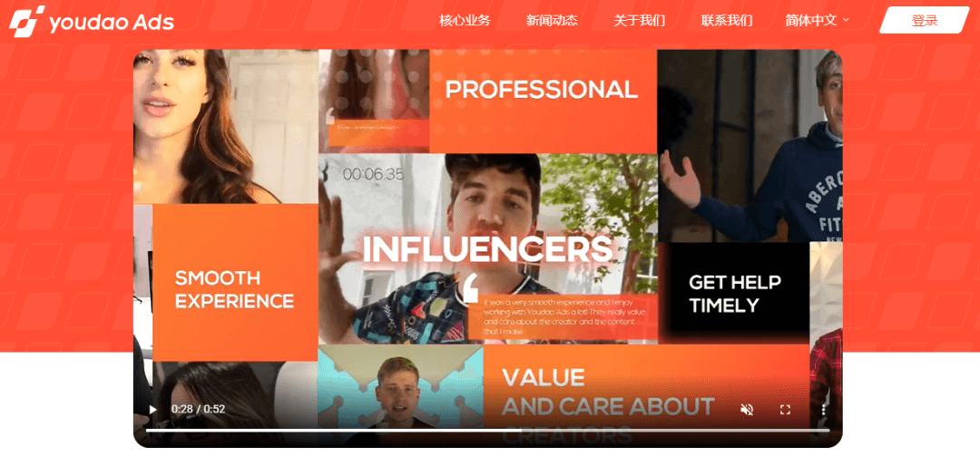Click the SMOOTH EXPERIENCE orange tile
Screen dimensions: 980x475
pos(235,282)
